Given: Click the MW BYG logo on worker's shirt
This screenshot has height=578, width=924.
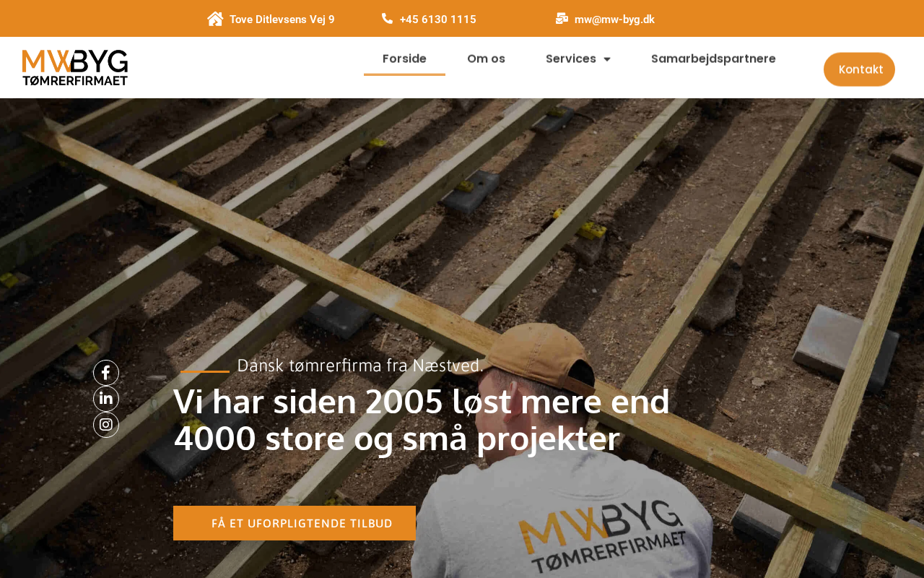Looking at the screenshot, I should [603, 535].
